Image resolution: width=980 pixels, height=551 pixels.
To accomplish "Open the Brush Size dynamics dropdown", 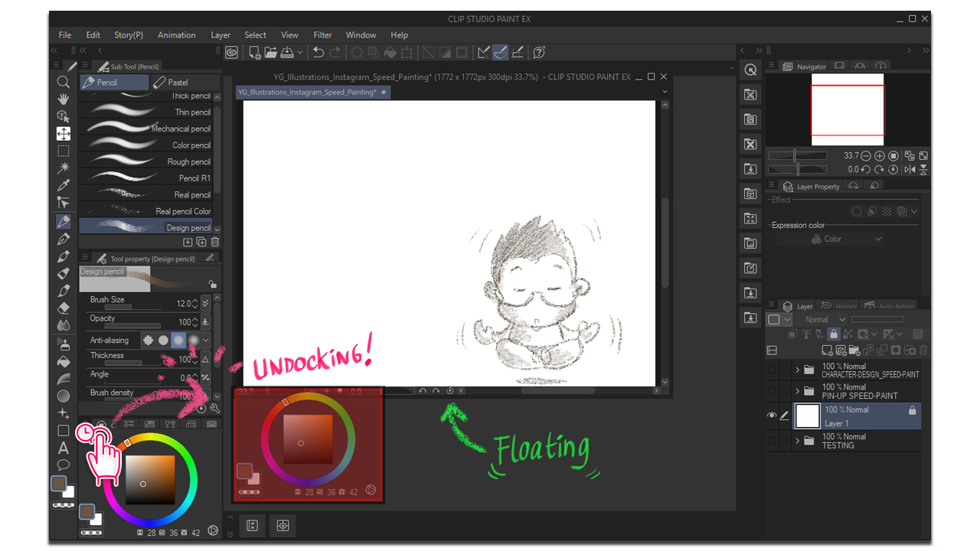I will 205,303.
